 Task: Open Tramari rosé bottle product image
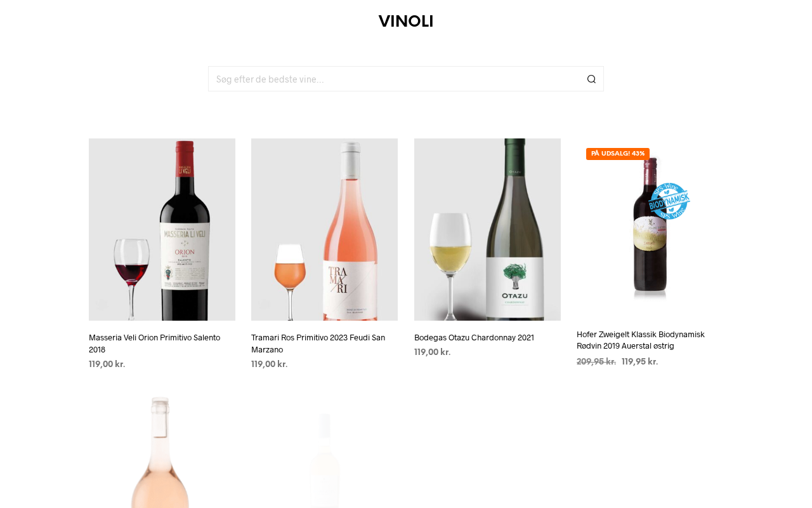tap(324, 229)
